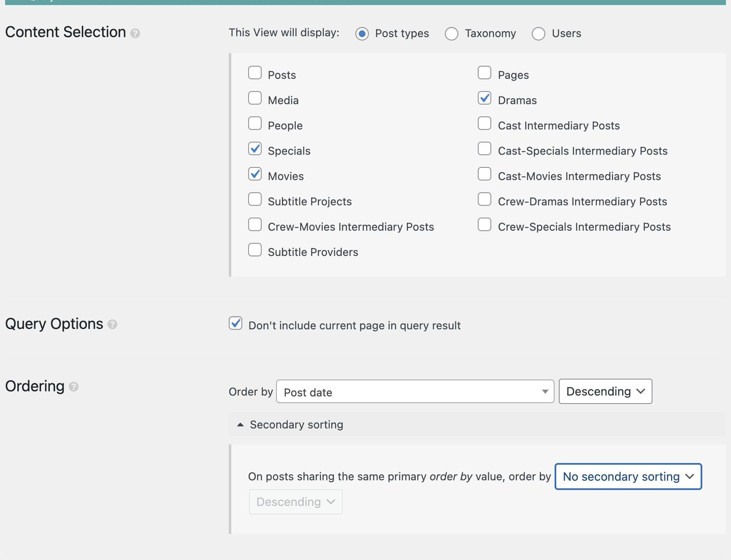Viewport: 731px width, 560px height.
Task: Open Query Options help icon
Action: tap(112, 324)
